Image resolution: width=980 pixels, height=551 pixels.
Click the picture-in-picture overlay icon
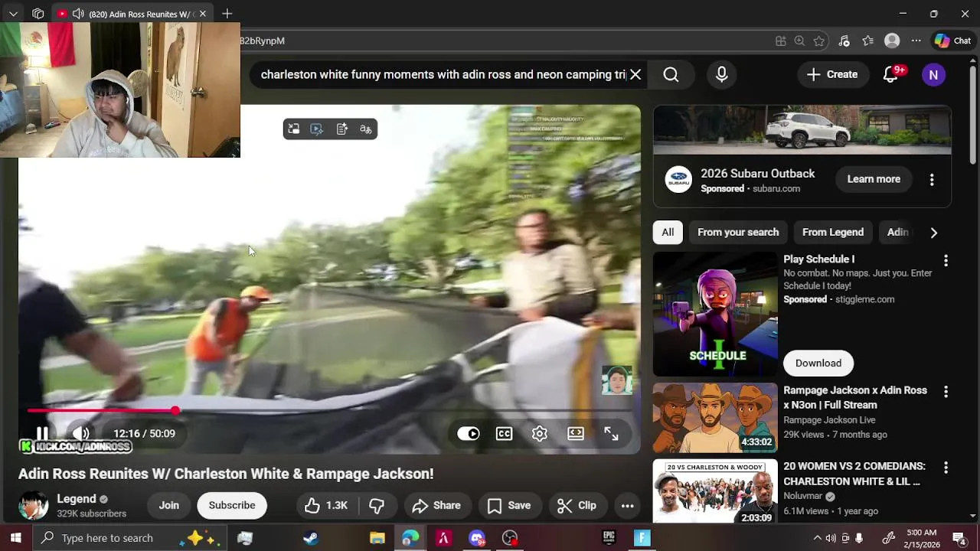click(x=293, y=129)
